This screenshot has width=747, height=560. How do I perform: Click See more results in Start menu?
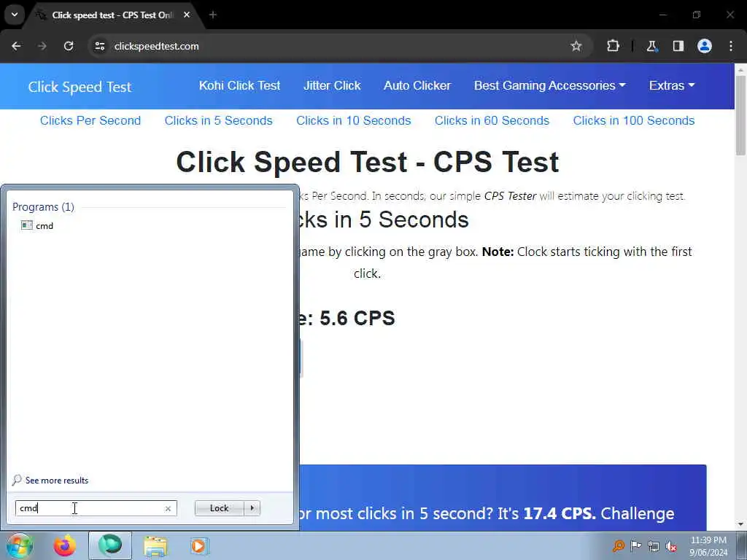50,480
